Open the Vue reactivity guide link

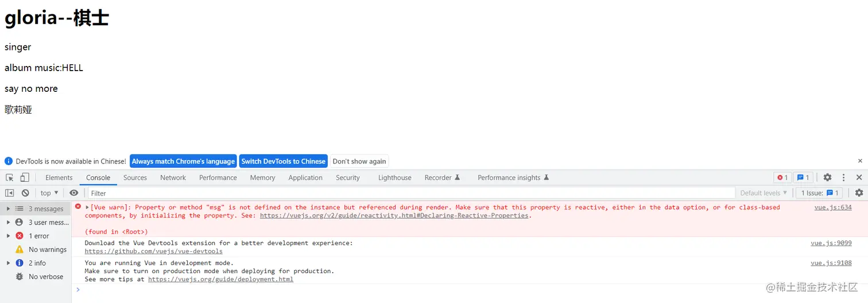point(394,216)
